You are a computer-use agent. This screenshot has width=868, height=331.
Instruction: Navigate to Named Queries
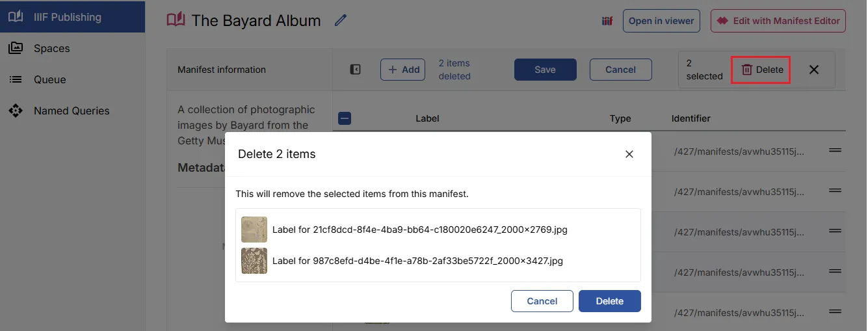(72, 111)
